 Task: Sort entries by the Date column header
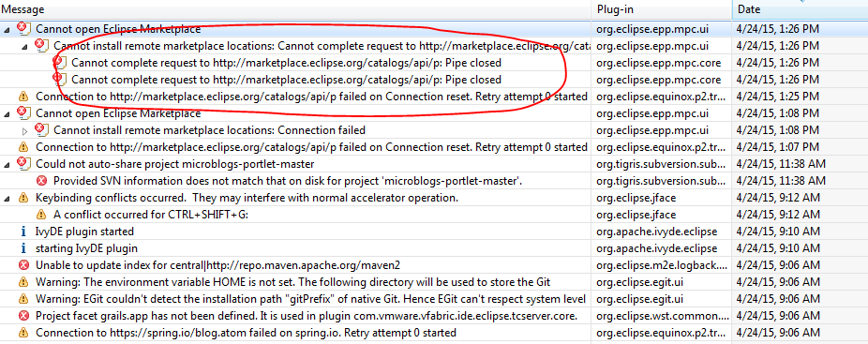(800, 9)
